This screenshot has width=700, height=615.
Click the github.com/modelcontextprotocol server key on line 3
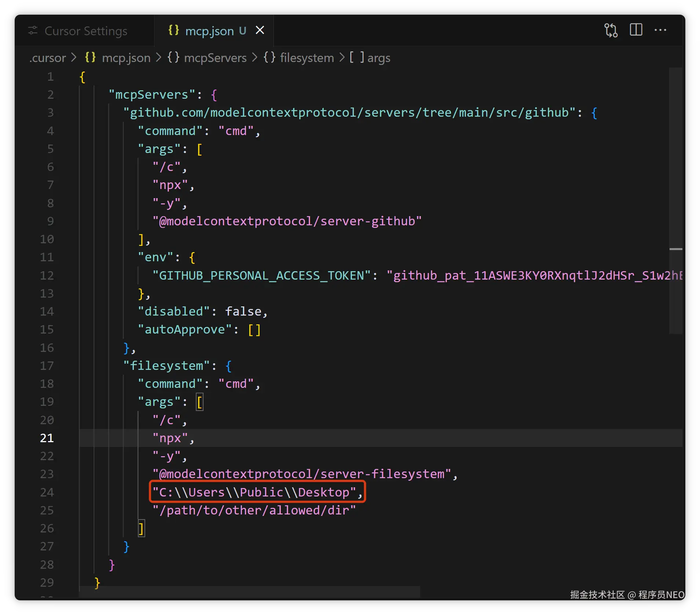[349, 113]
